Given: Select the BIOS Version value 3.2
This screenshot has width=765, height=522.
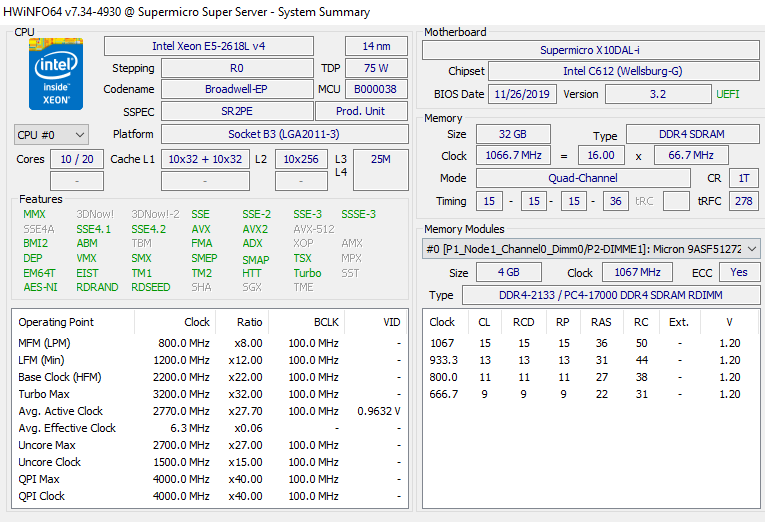Looking at the screenshot, I should tap(658, 94).
